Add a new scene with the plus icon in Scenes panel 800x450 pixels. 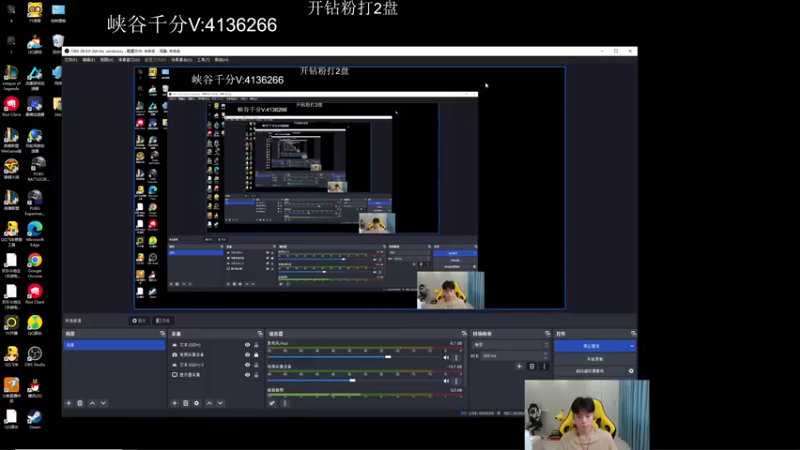[69, 403]
